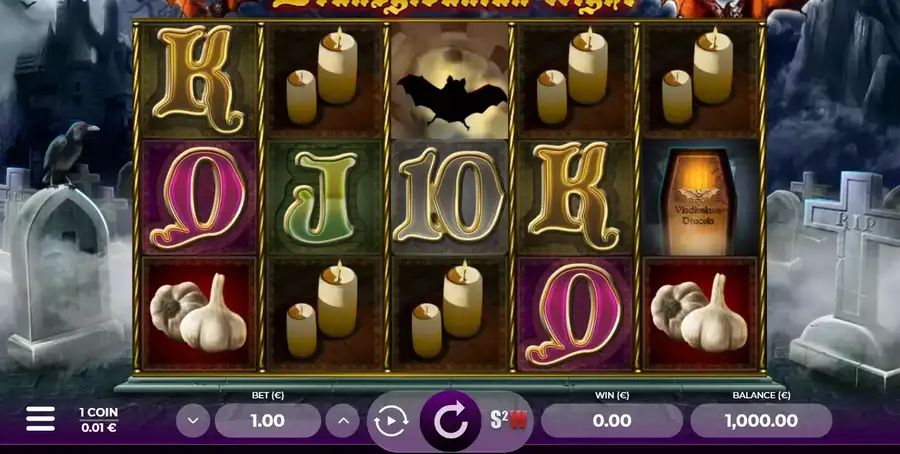Open the hamburger menu

point(40,420)
